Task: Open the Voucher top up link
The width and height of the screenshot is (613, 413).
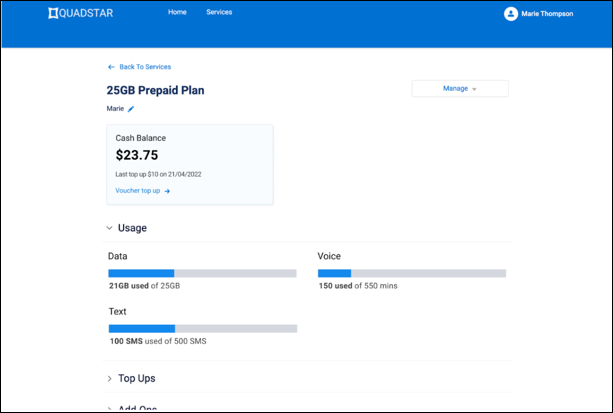Action: 138,191
